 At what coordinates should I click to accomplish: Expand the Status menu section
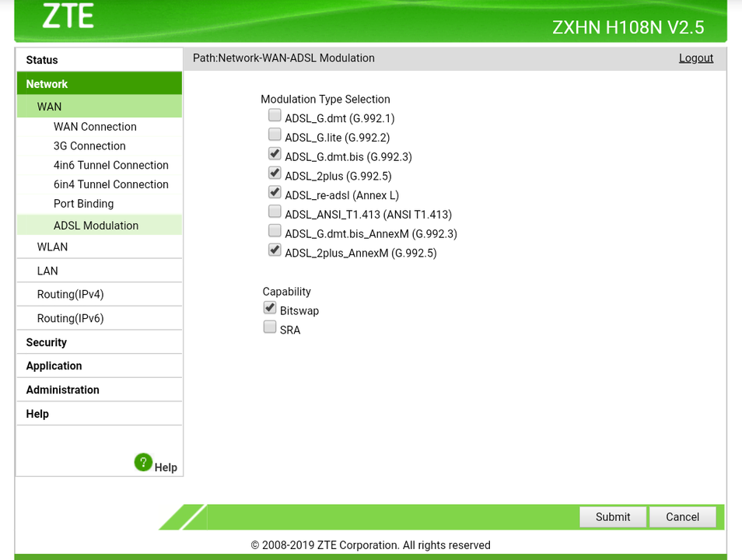[x=100, y=60]
